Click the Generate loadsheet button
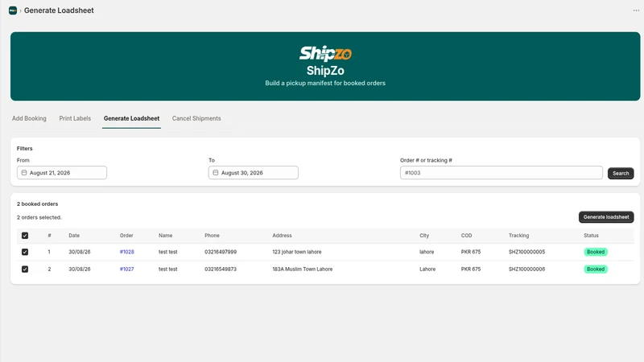Screen dimensions: 644x362 pyautogui.click(x=606, y=217)
